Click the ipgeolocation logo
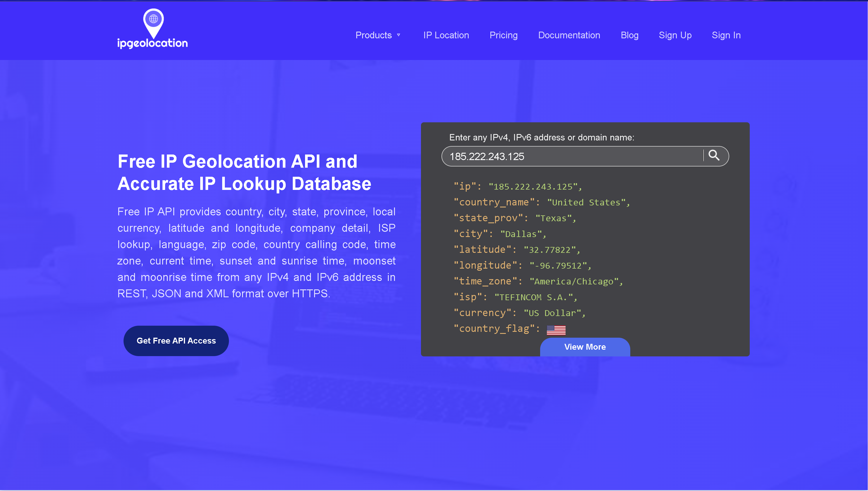The width and height of the screenshot is (868, 491). click(x=153, y=29)
